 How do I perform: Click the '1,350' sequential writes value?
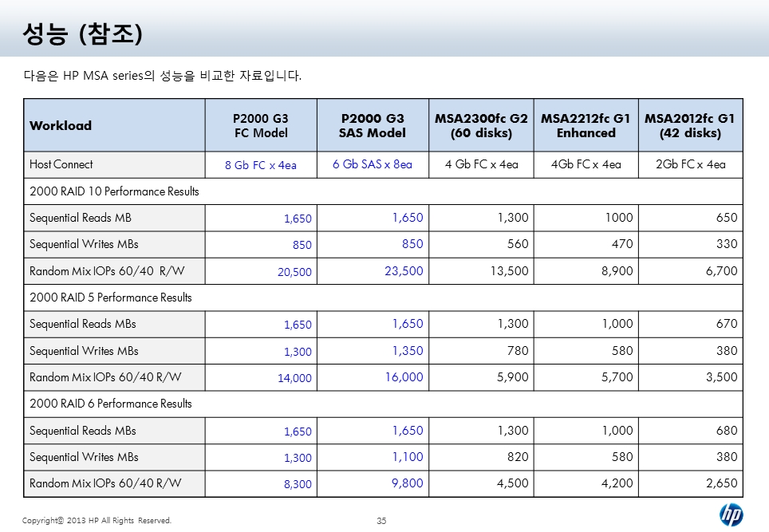coord(408,351)
